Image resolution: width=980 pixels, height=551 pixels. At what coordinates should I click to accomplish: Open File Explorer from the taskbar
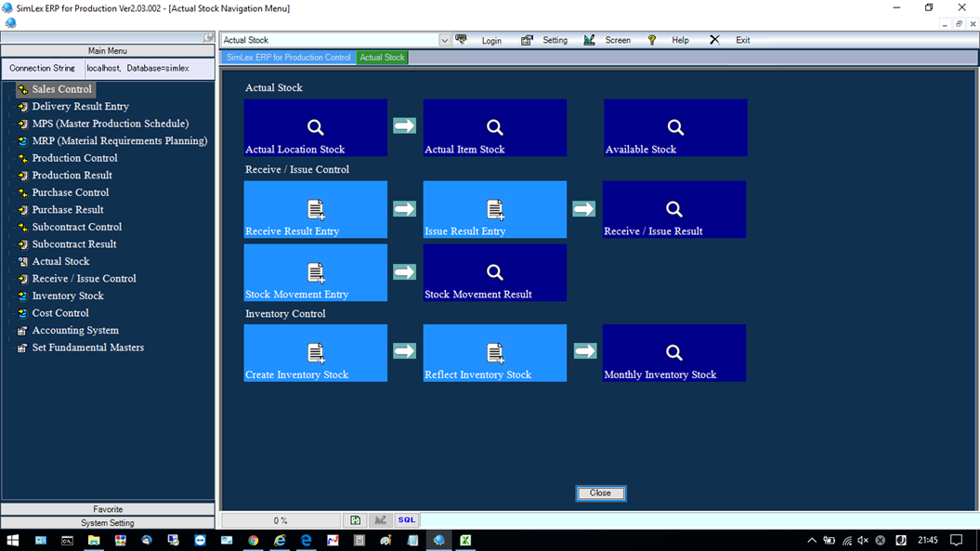point(94,541)
